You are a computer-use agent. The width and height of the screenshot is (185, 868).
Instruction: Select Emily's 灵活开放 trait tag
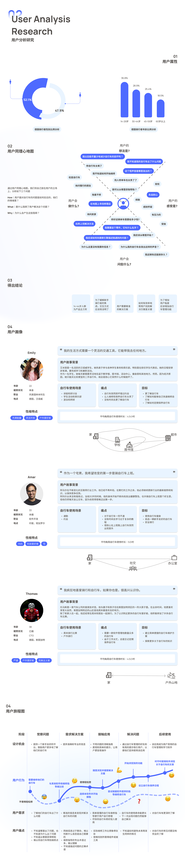[x=30, y=418]
